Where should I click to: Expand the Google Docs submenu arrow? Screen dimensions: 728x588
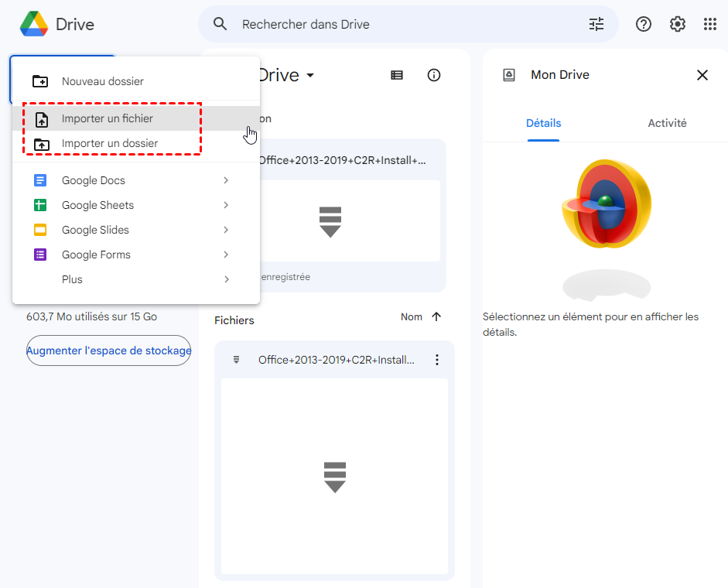coord(226,180)
